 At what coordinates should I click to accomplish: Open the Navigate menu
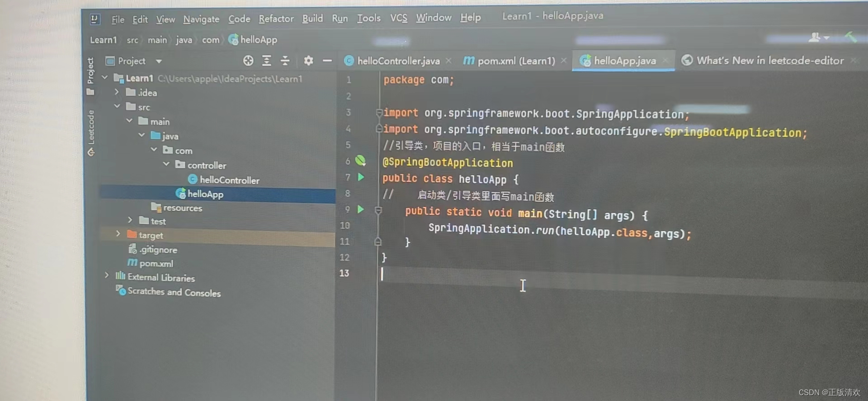(x=201, y=19)
